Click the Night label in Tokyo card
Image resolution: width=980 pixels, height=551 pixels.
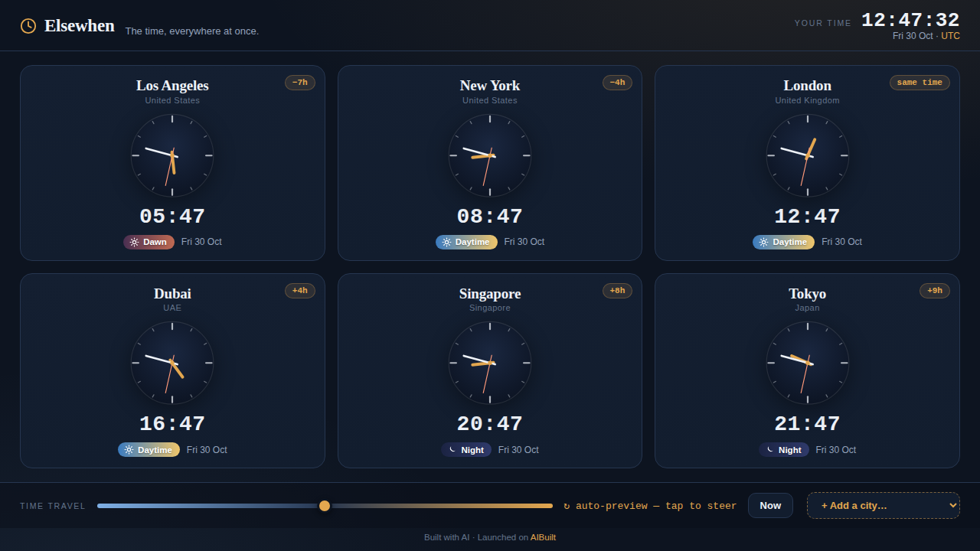pos(790,450)
